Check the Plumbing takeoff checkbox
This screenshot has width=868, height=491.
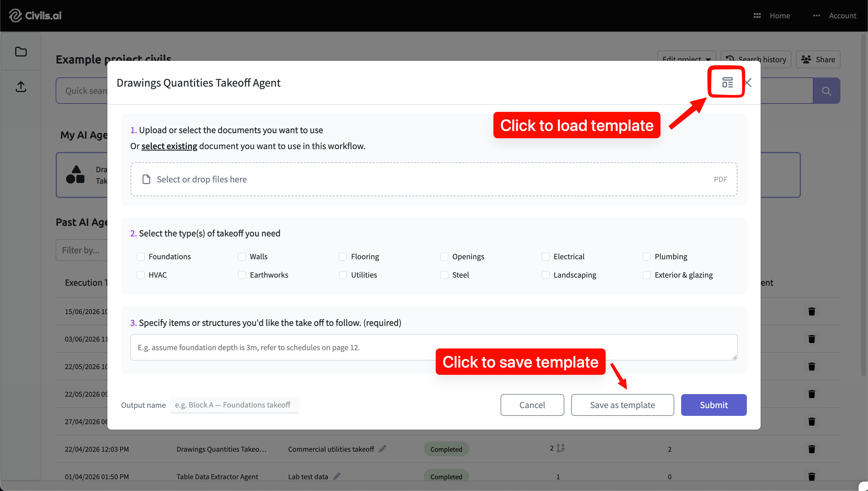pyautogui.click(x=647, y=257)
